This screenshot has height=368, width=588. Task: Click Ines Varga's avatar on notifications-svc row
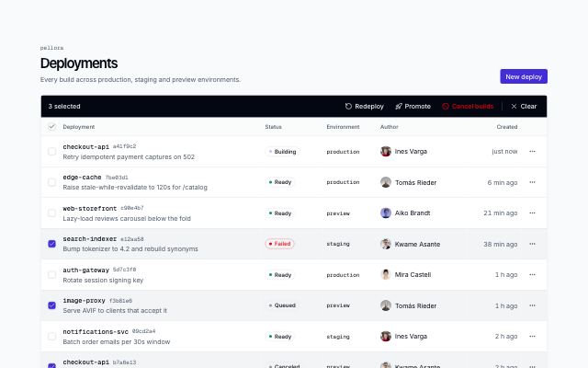click(386, 336)
